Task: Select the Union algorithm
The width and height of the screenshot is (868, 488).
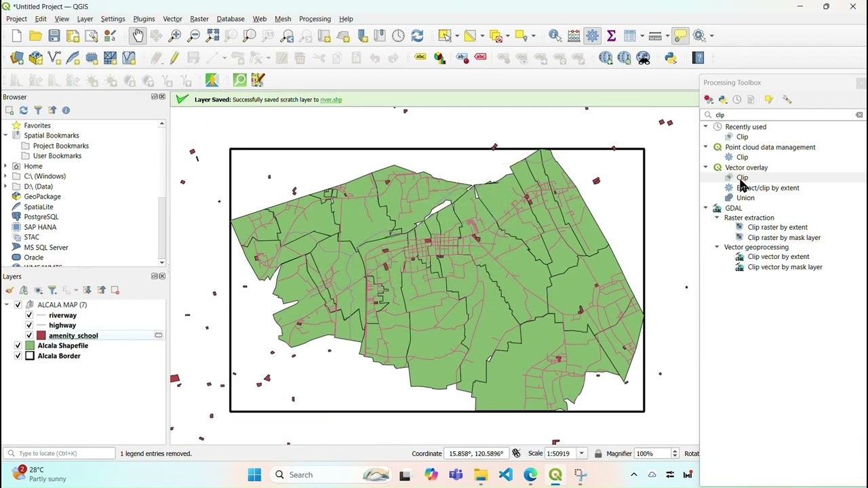Action: click(x=745, y=198)
